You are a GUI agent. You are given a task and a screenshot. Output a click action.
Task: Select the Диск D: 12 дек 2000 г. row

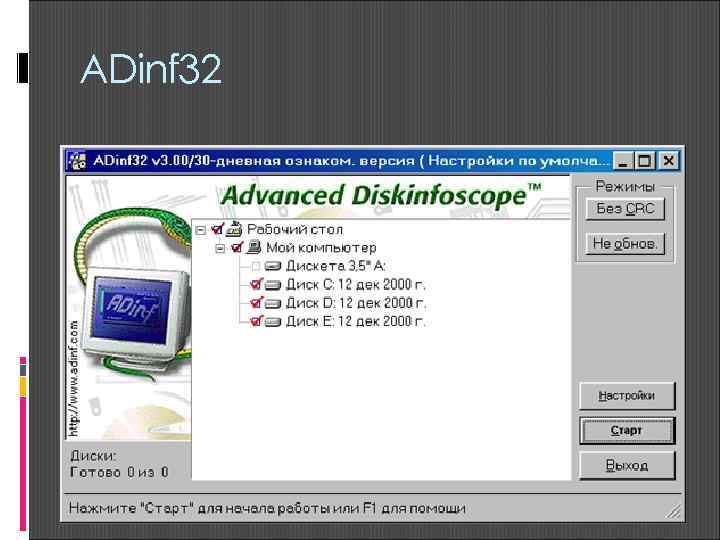[355, 303]
